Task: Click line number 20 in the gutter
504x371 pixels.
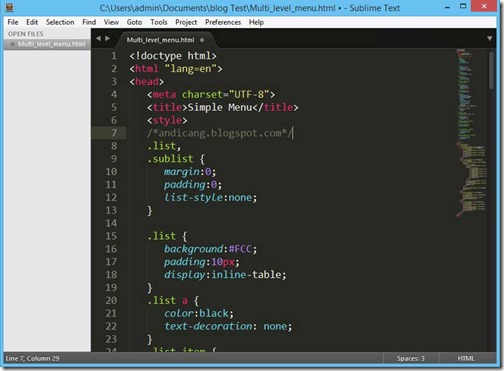Action: click(111, 300)
